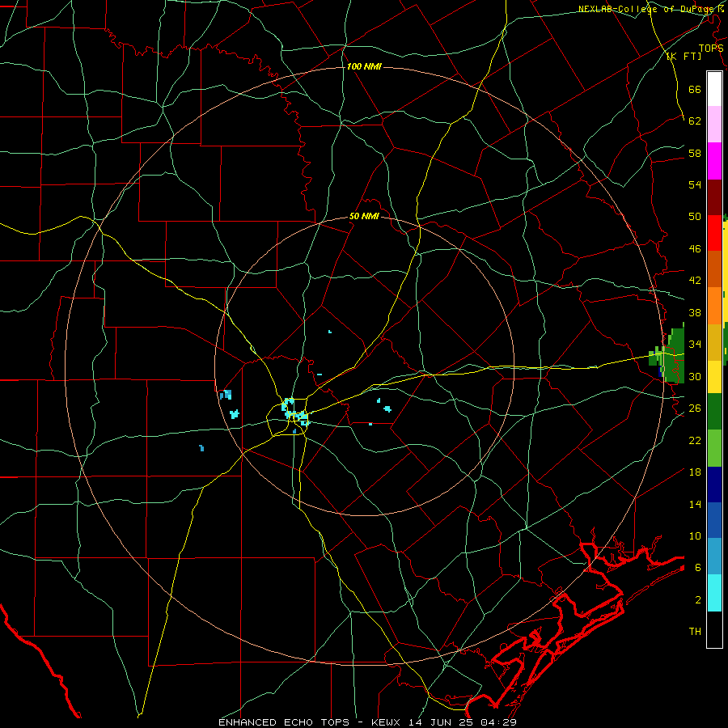This screenshot has width=728, height=728.
Task: Pick the light blue 6 kft legend swatch
Action: pos(714,557)
